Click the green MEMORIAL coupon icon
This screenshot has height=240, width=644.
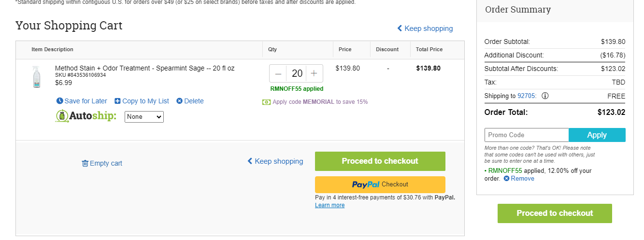click(266, 102)
